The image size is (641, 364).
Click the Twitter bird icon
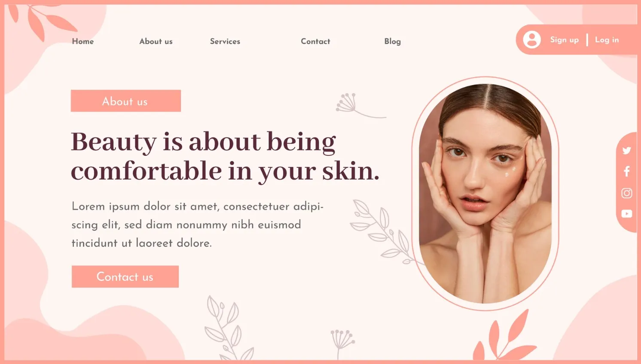pyautogui.click(x=626, y=151)
